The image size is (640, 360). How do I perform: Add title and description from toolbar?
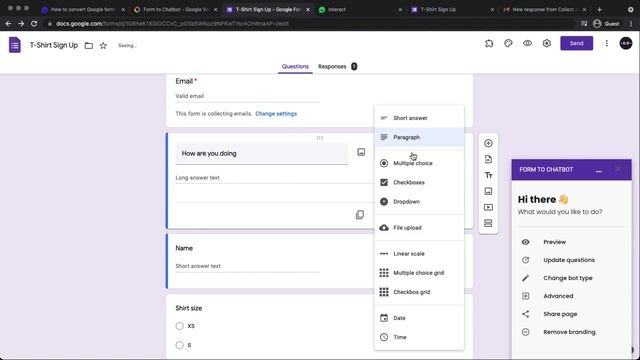pyautogui.click(x=488, y=175)
